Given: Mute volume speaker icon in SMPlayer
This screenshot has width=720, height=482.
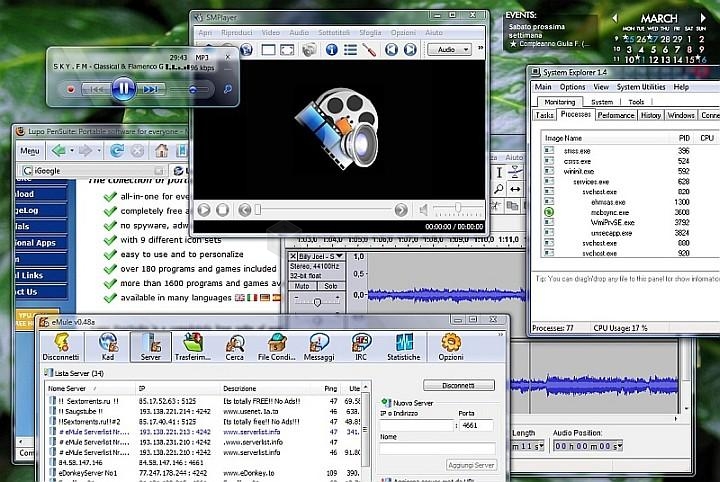Looking at the screenshot, I should (423, 210).
